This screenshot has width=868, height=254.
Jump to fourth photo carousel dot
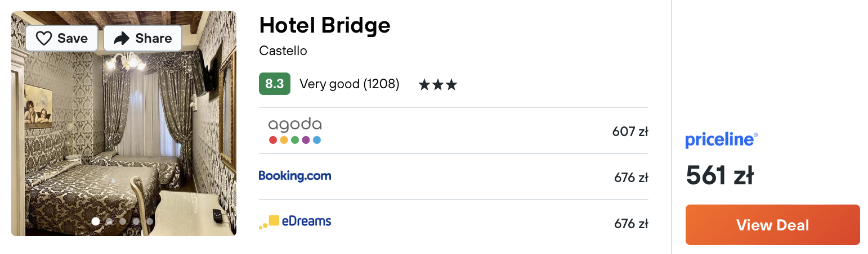(x=136, y=221)
